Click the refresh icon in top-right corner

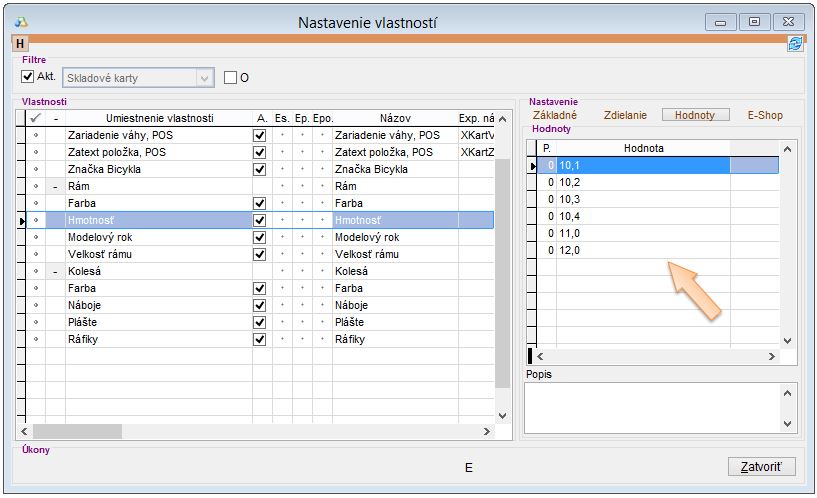point(796,43)
